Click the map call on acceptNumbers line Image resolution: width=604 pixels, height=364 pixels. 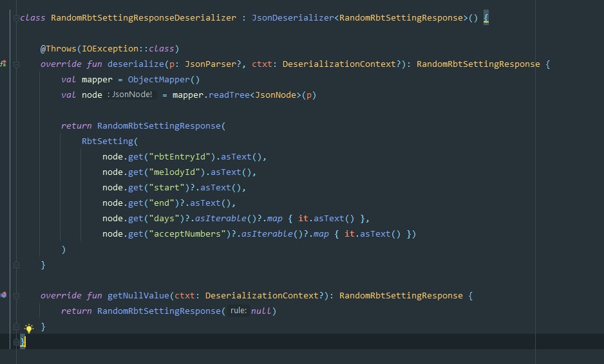(321, 233)
